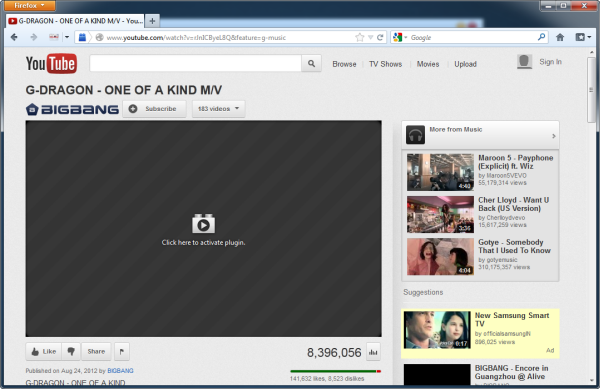Click the browser Back arrow
The height and width of the screenshot is (389, 600).
pyautogui.click(x=14, y=37)
